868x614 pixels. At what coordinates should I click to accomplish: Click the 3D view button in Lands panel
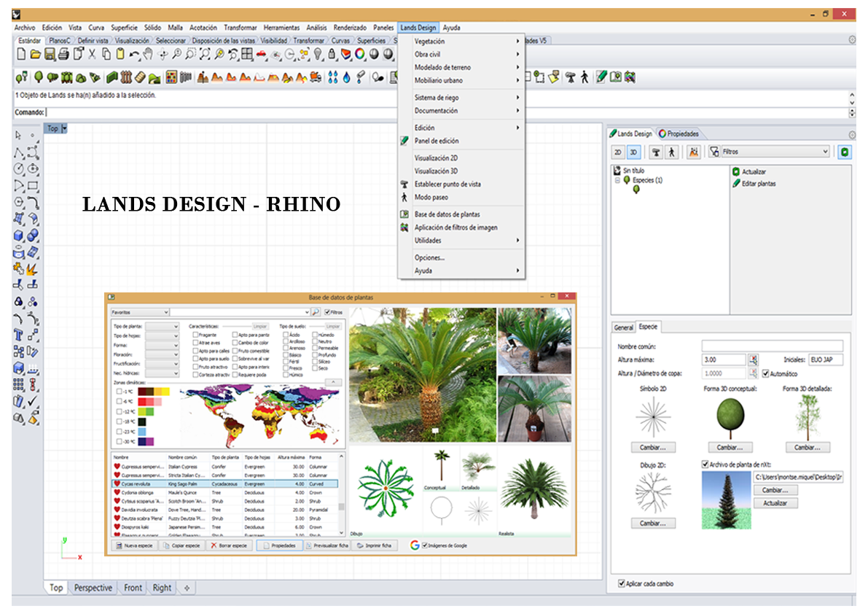click(633, 152)
